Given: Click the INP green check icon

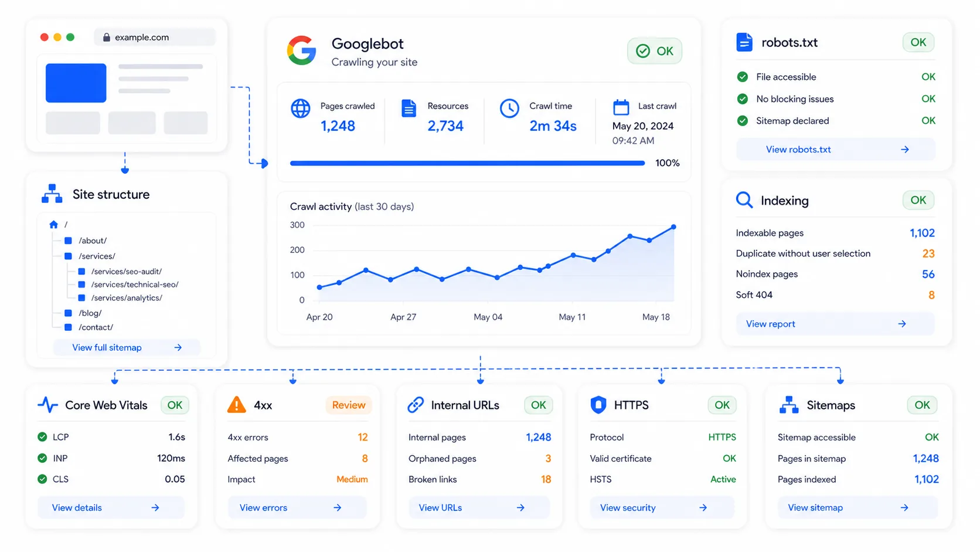Looking at the screenshot, I should pos(42,458).
